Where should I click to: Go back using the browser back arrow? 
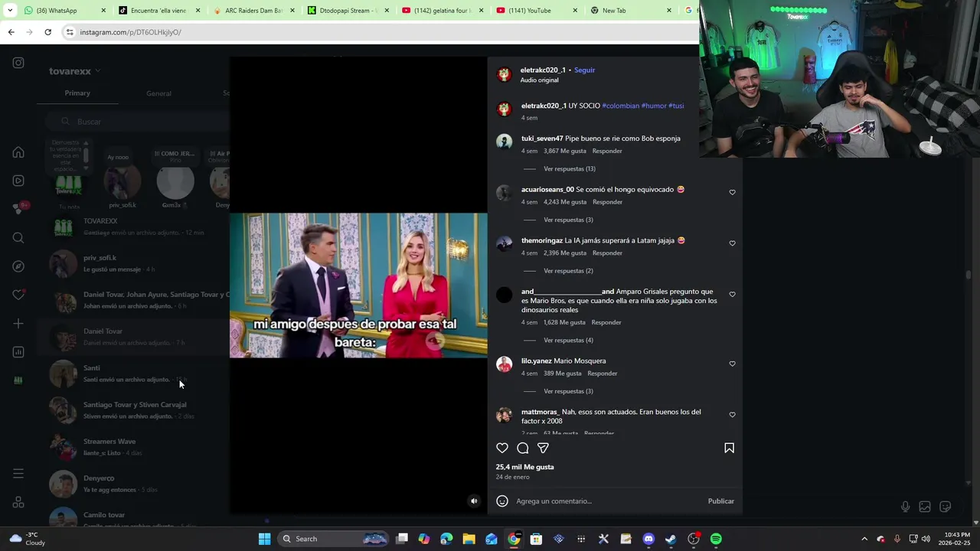coord(11,32)
